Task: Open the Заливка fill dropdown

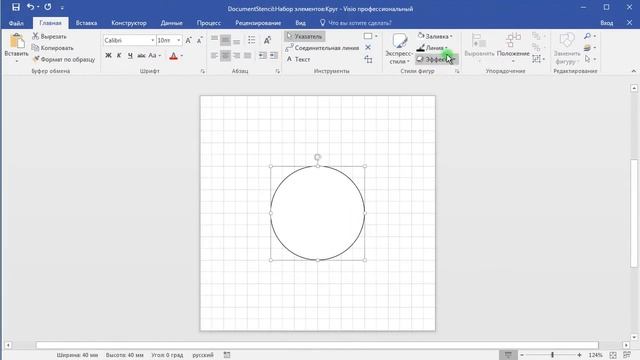Action: tap(435, 36)
